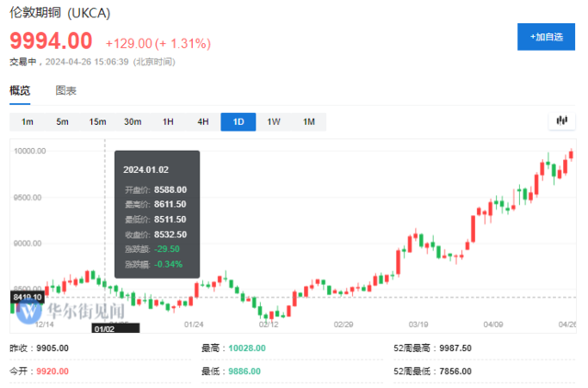
Task: Open the 图表 tab
Action: click(66, 91)
